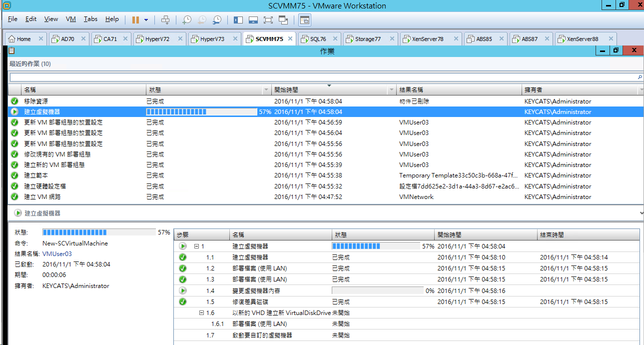Screen dimensions: 644x345
Task: Select the 建立 VM 網路 job row
Action: 326,197
